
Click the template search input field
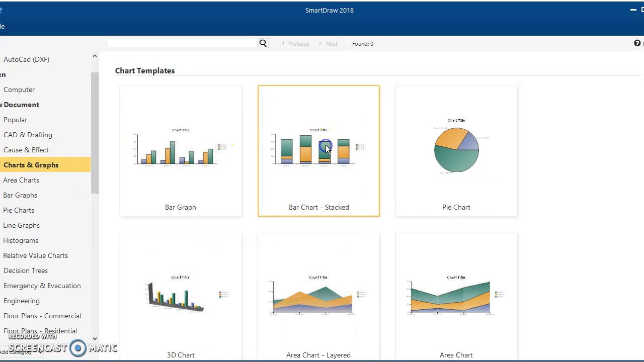[182, 44]
